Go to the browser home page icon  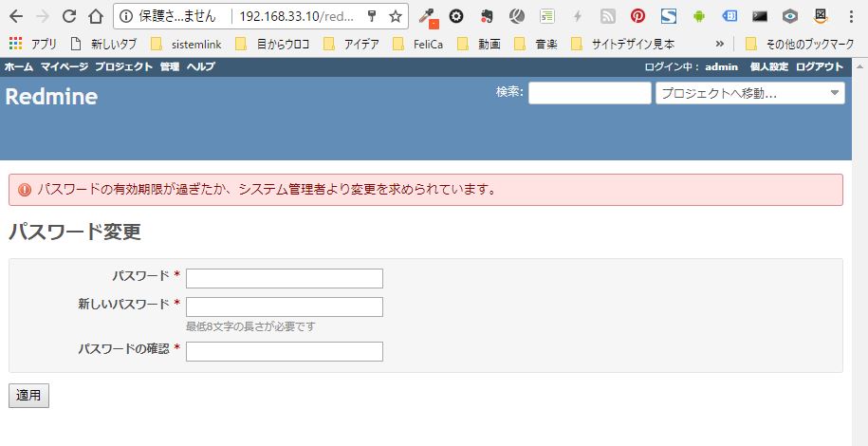click(x=96, y=16)
